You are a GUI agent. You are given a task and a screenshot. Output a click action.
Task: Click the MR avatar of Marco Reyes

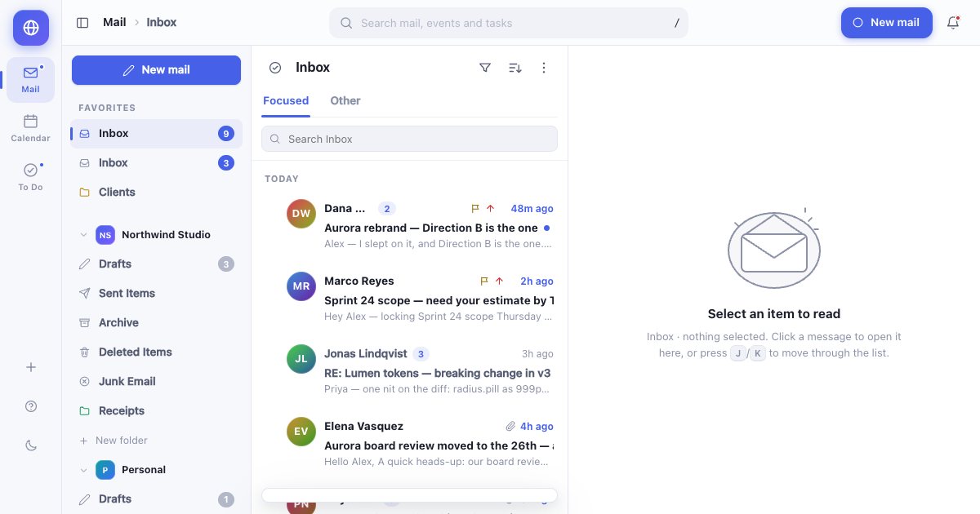click(301, 286)
